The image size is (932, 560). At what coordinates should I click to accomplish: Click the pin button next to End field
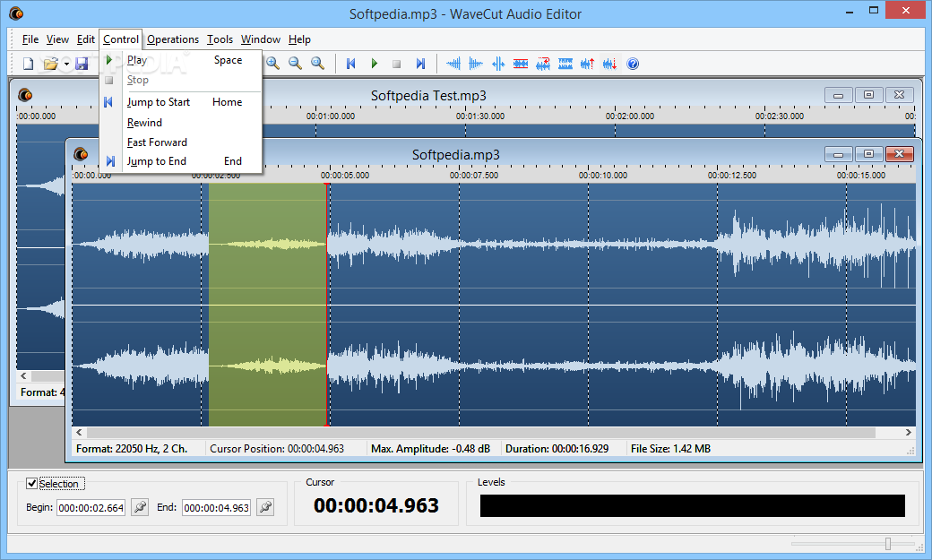point(265,507)
